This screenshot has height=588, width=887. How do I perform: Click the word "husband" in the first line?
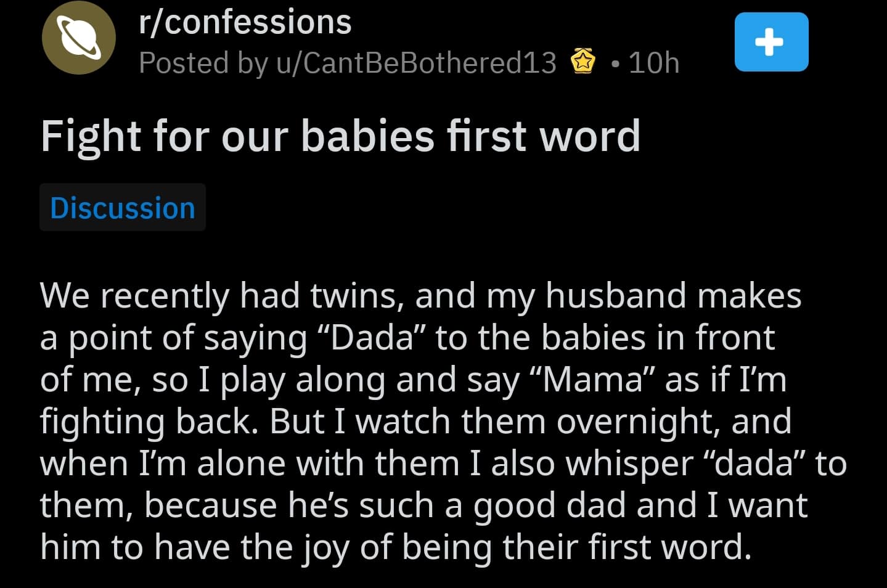[616, 296]
